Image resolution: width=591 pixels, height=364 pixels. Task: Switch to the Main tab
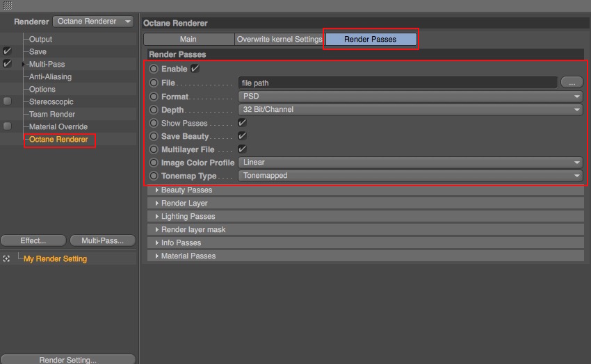(x=188, y=39)
